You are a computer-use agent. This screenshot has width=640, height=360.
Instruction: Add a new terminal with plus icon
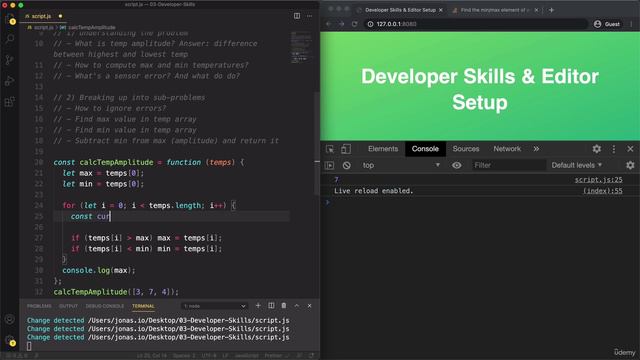[258, 305]
